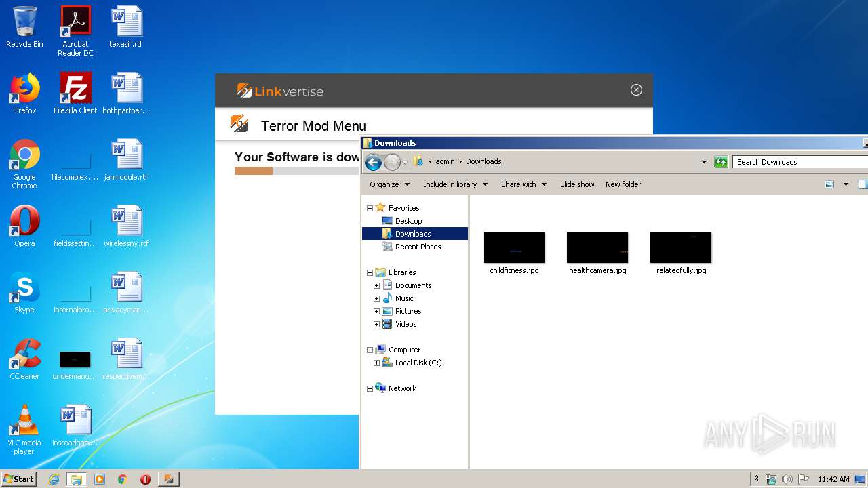The width and height of the screenshot is (868, 488).
Task: Select the insteadhom document on the desktop
Action: [x=75, y=426]
